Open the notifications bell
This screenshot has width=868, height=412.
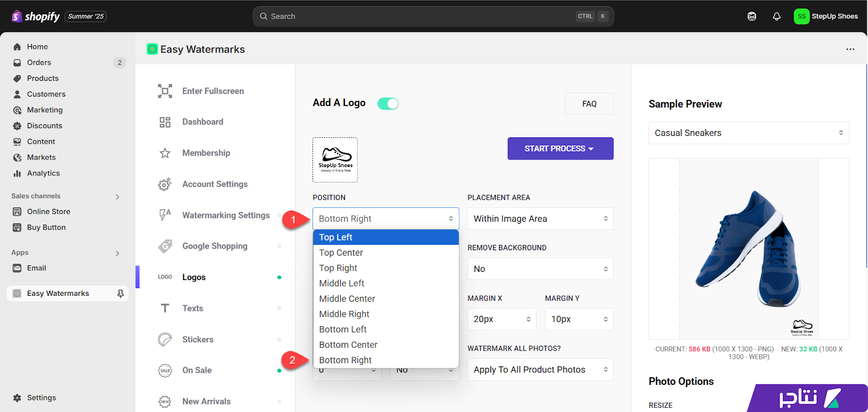777,16
